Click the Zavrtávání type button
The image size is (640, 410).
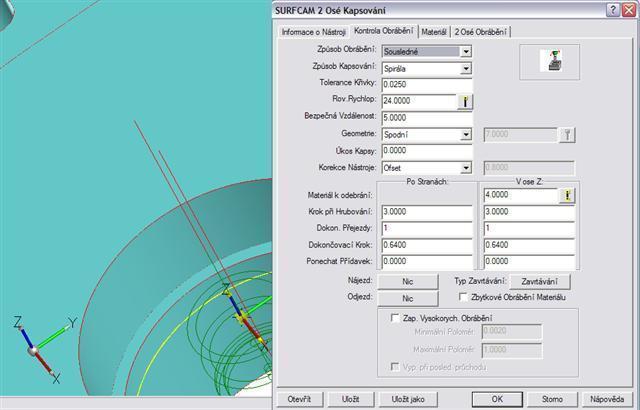point(540,281)
